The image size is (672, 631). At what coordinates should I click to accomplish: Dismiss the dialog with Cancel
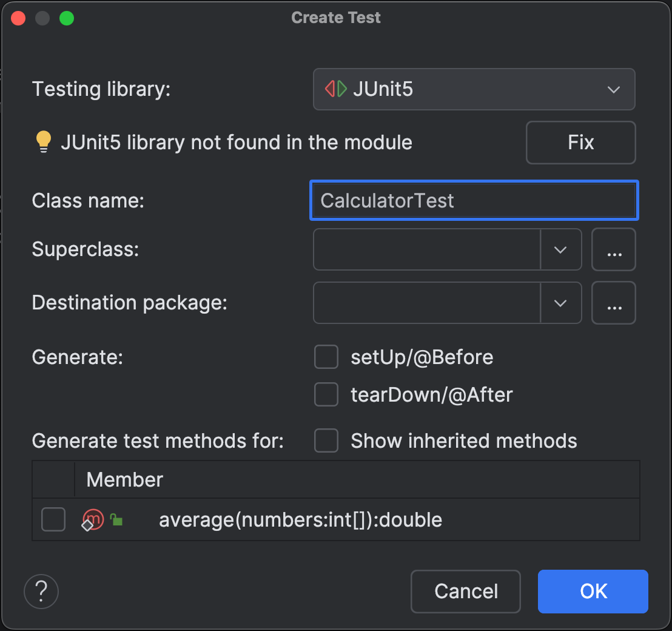tap(465, 592)
